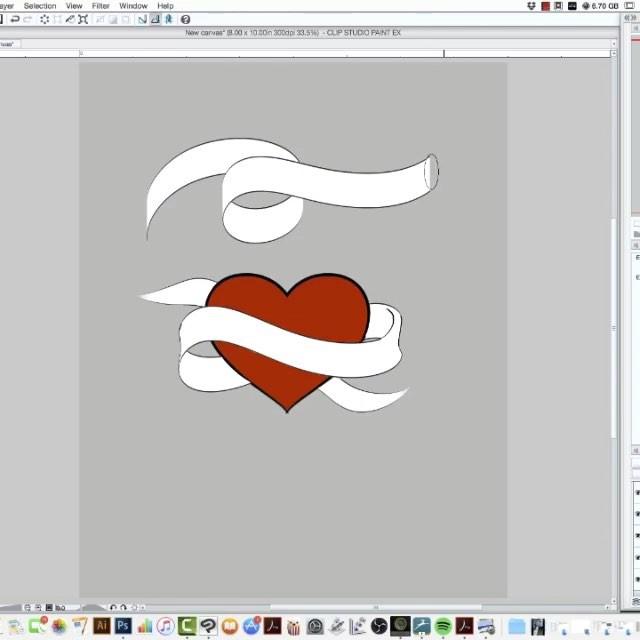Open the Window menu
This screenshot has width=640, height=640.
click(133, 6)
